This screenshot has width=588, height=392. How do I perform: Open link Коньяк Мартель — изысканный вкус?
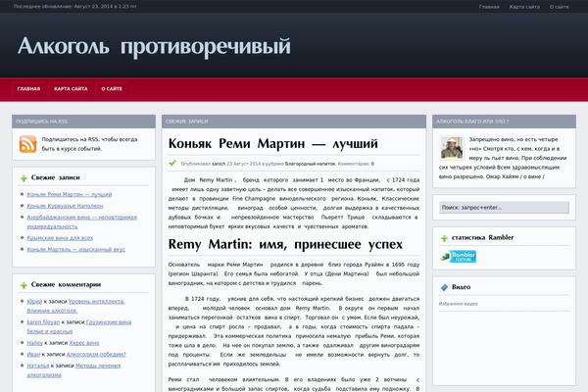point(76,249)
